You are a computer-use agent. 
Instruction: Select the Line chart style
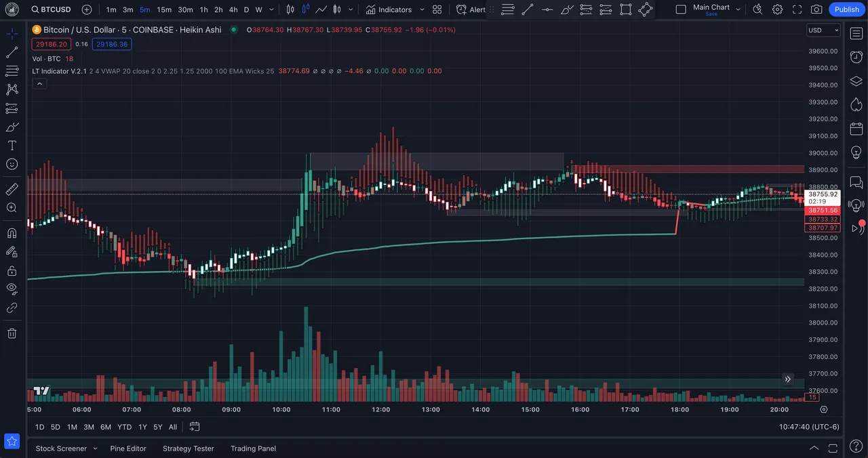[321, 9]
